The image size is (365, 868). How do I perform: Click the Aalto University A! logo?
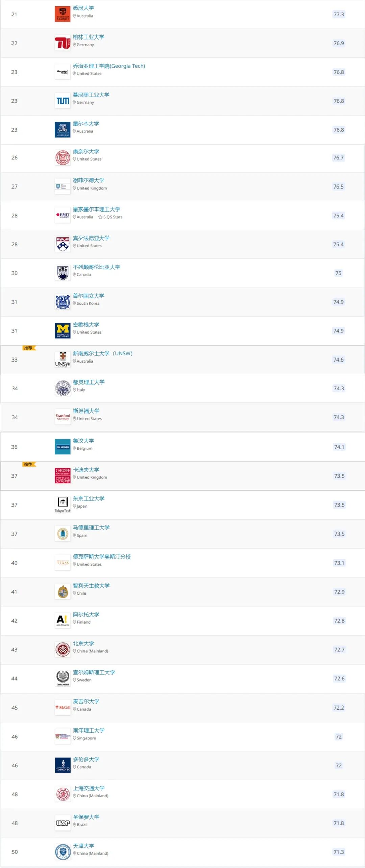(x=63, y=621)
